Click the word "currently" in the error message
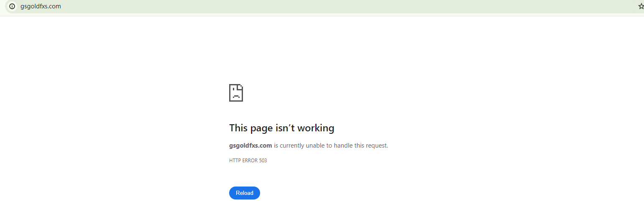The image size is (644, 202). [x=292, y=146]
